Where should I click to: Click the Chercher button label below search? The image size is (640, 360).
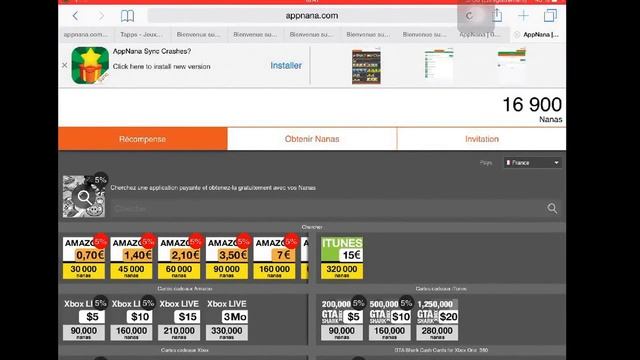tap(312, 227)
